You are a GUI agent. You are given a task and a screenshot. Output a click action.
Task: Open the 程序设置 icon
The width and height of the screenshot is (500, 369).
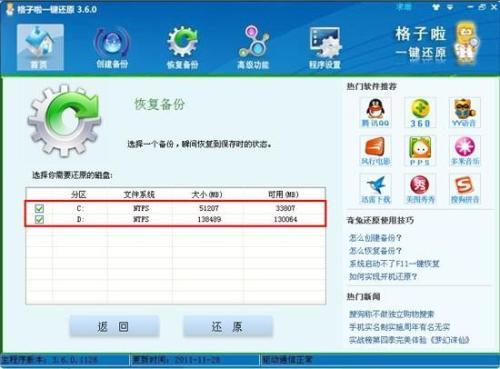pos(325,47)
